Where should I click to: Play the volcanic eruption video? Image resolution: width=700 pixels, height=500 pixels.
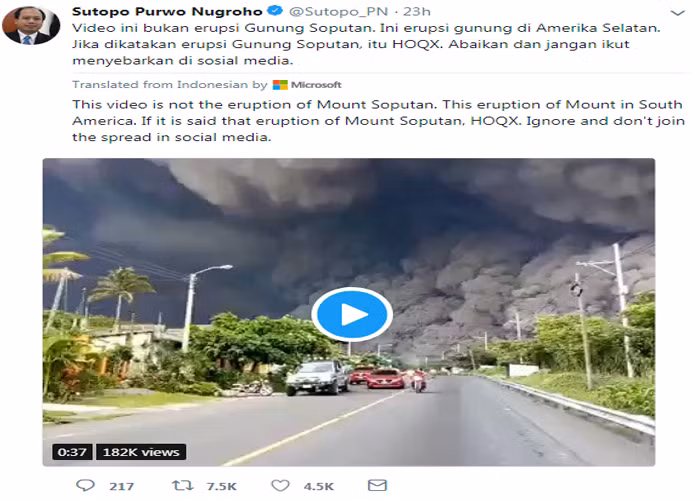[352, 314]
